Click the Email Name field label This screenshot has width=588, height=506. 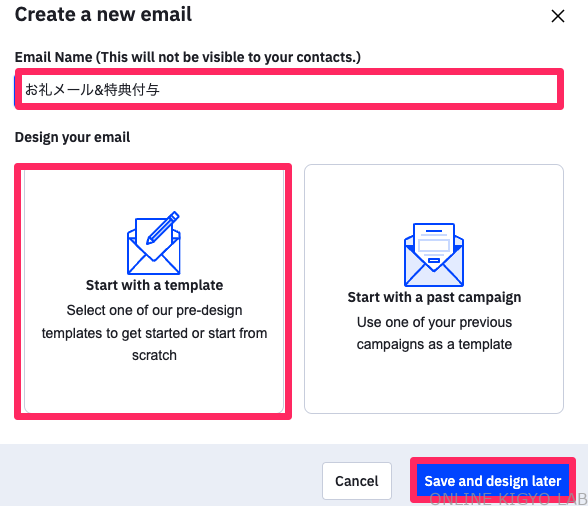(188, 57)
